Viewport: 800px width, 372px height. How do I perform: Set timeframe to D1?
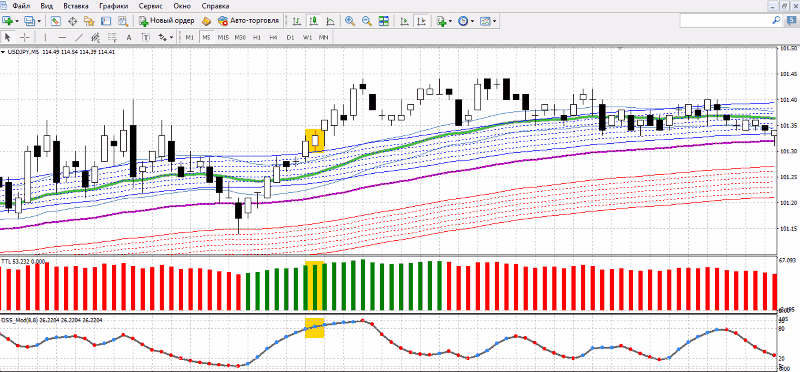click(x=290, y=37)
